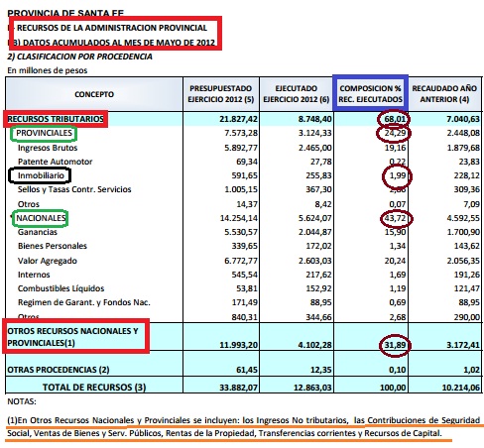Click the composition value 68,01
The image size is (484, 448).
click(x=395, y=119)
